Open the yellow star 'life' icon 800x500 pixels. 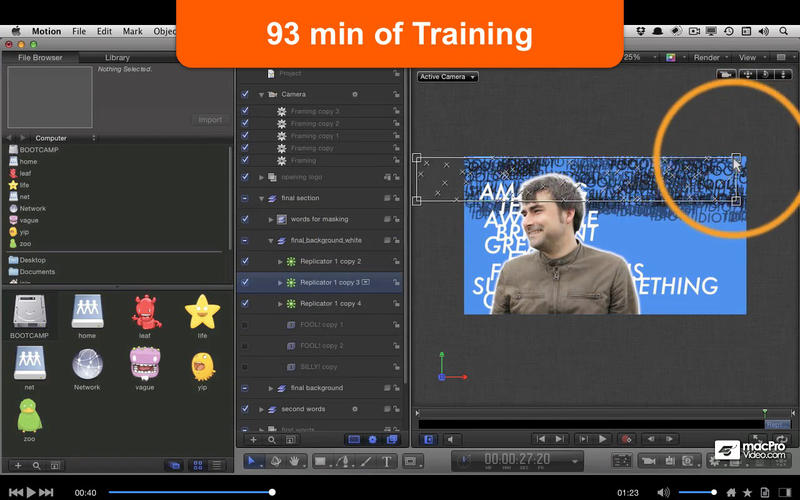pos(202,312)
